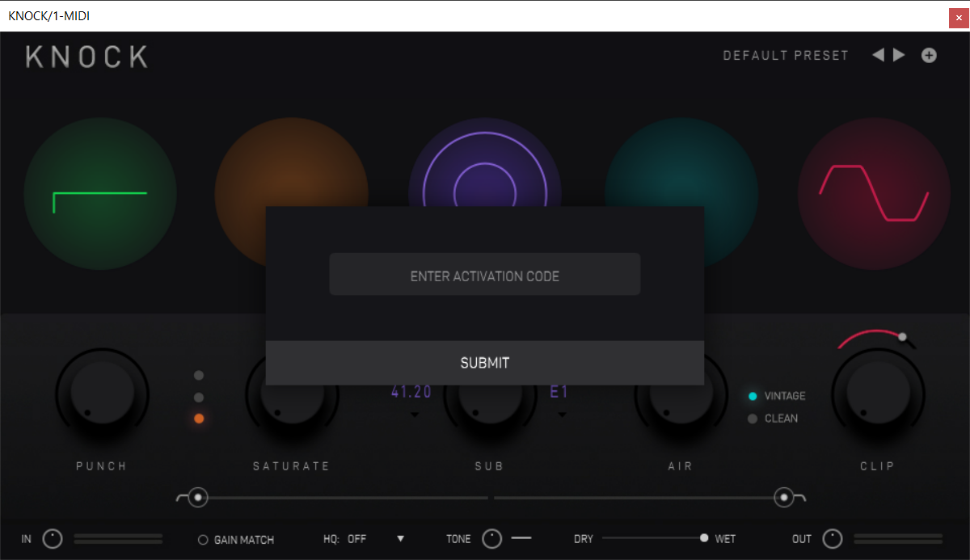The width and height of the screenshot is (970, 560).
Task: Click the right range slider handle
Action: pyautogui.click(x=783, y=498)
